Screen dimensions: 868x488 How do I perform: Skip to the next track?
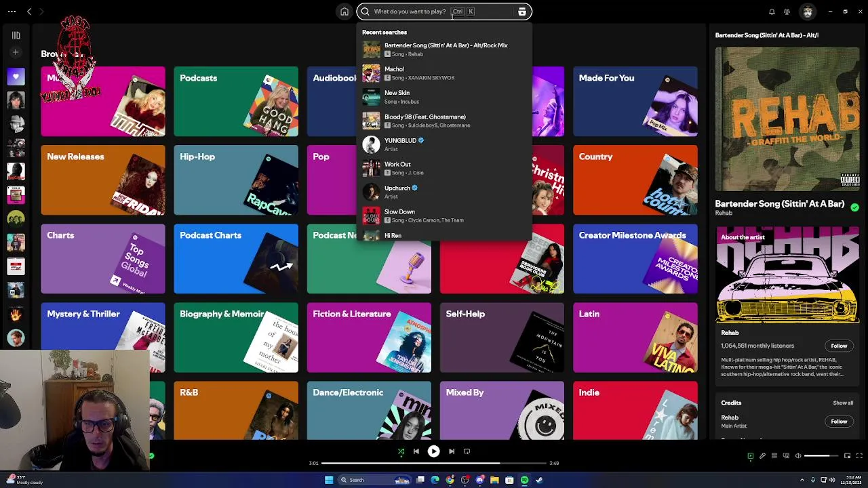point(451,451)
